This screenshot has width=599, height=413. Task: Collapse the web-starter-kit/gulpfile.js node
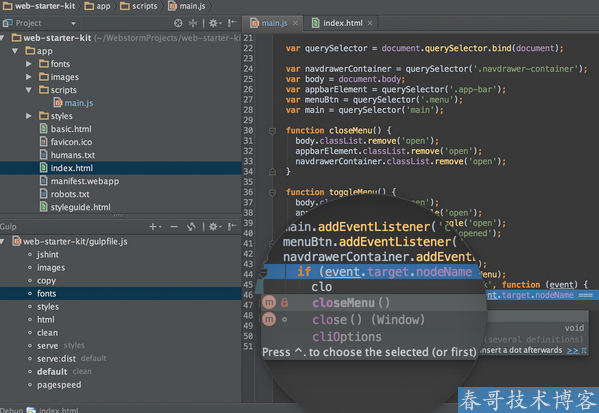[x=2, y=241]
